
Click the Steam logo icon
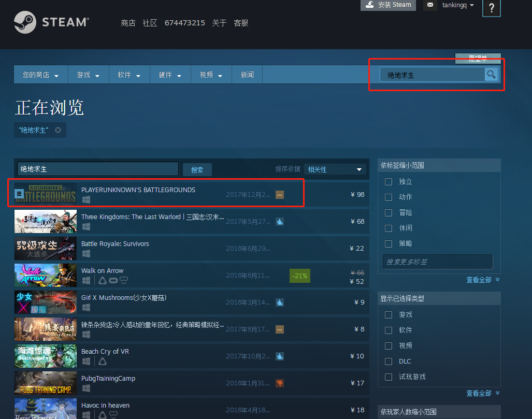coord(25,22)
